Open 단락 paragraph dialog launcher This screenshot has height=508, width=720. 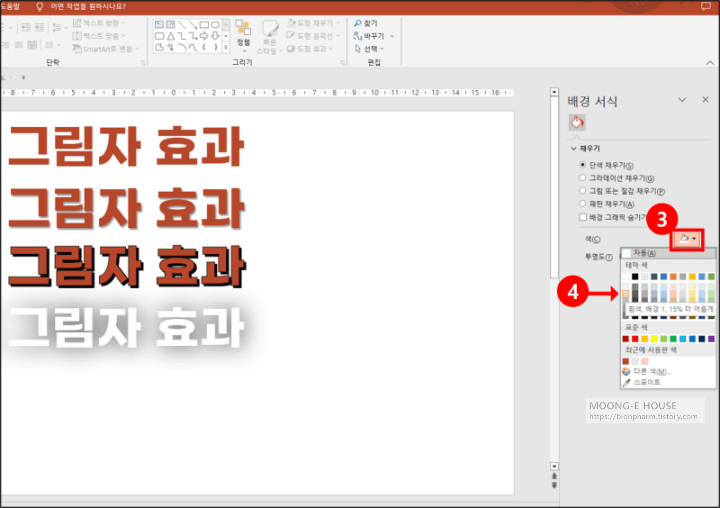[x=143, y=63]
